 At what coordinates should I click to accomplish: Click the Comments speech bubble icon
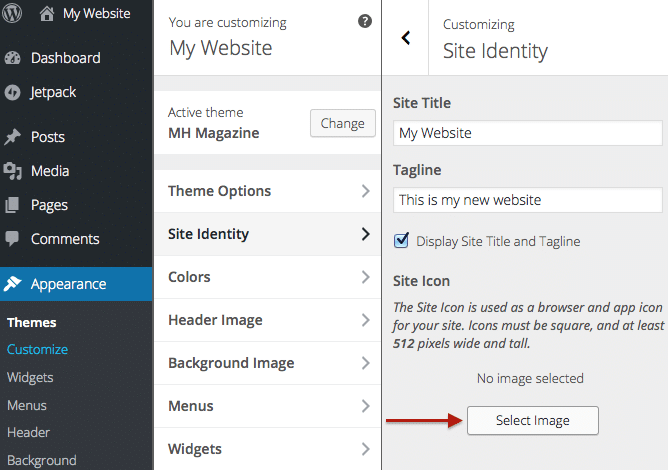click(x=12, y=239)
